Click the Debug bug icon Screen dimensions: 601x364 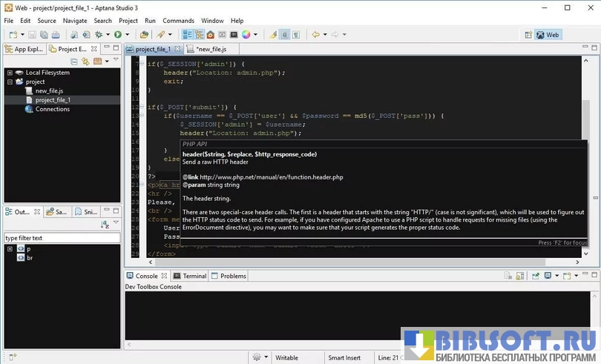pos(98,35)
